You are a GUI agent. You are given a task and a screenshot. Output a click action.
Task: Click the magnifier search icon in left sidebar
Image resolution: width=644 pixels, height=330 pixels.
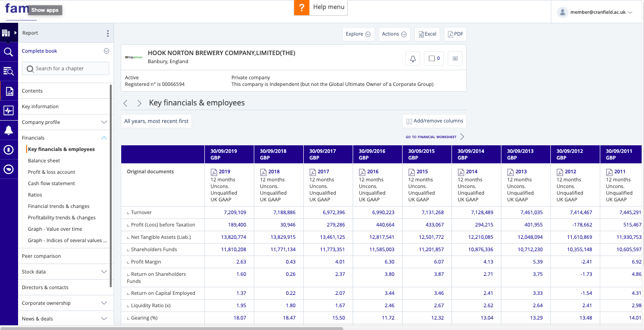tap(9, 52)
